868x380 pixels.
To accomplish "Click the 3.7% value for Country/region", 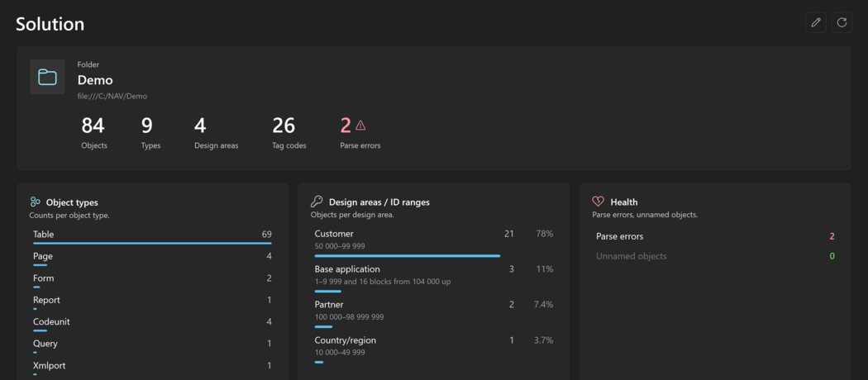I will (543, 340).
